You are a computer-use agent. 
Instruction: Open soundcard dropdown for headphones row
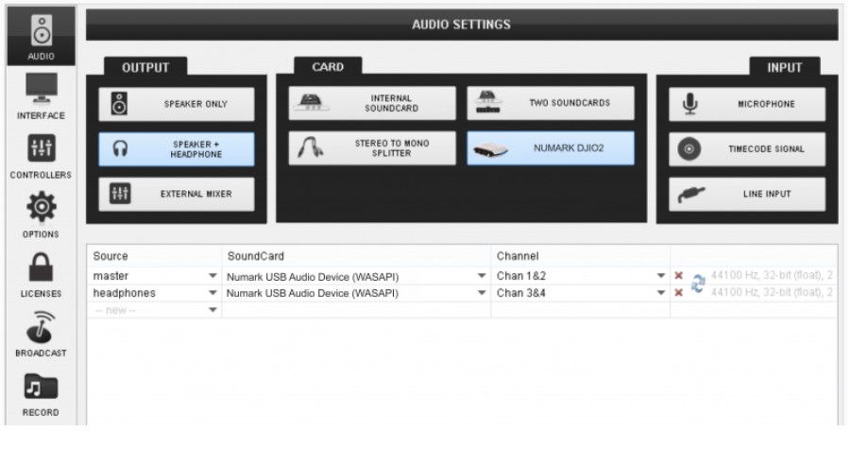[482, 293]
